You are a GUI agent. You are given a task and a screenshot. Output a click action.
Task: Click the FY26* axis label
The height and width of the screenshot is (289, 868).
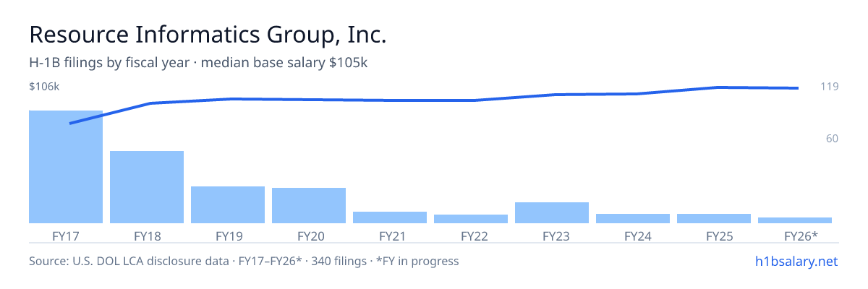pos(795,236)
